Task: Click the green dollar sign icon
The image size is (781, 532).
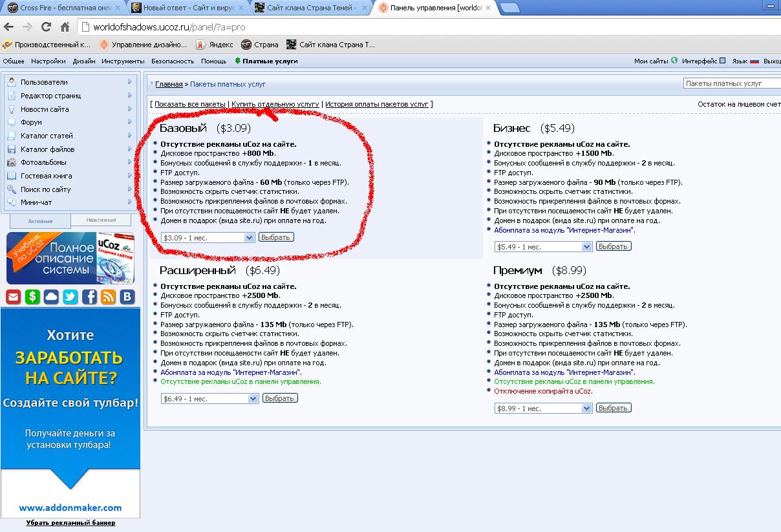Action: [x=32, y=297]
